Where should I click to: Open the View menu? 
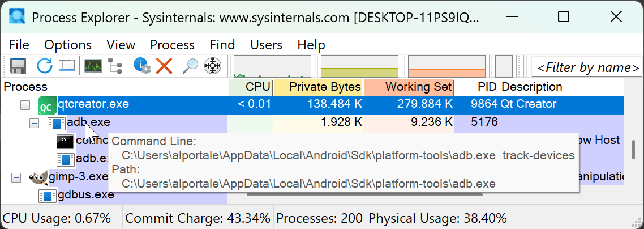(121, 45)
